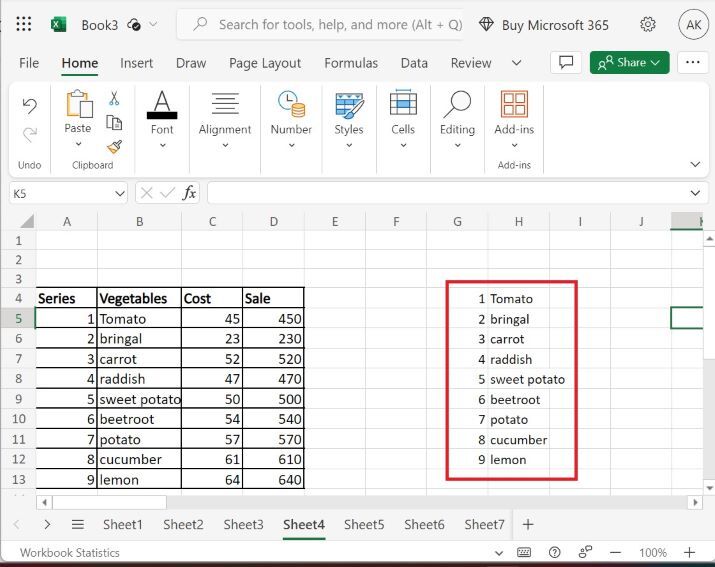Viewport: 715px width, 567px height.
Task: Collapse ribbon with the chevron
Action: coord(695,164)
